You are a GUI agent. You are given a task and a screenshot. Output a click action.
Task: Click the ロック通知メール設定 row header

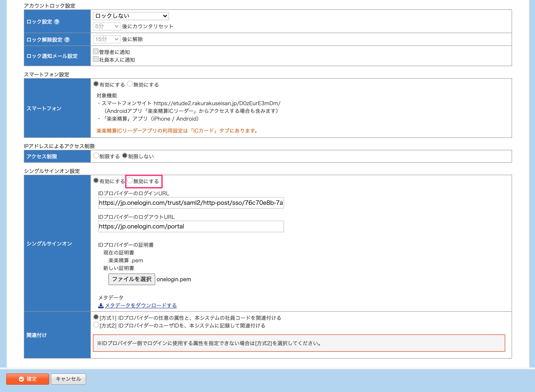[x=57, y=56]
